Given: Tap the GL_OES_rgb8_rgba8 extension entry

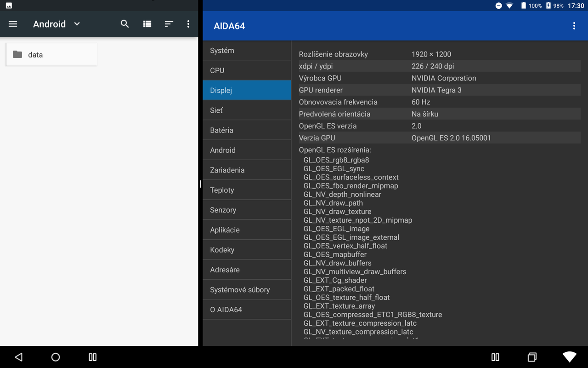Looking at the screenshot, I should pos(336,160).
